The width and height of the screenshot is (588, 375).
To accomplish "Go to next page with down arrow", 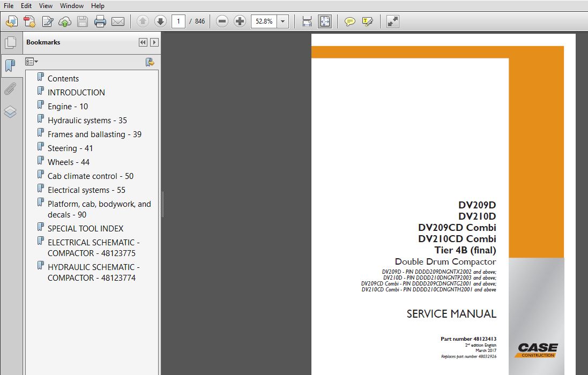I will pos(160,21).
